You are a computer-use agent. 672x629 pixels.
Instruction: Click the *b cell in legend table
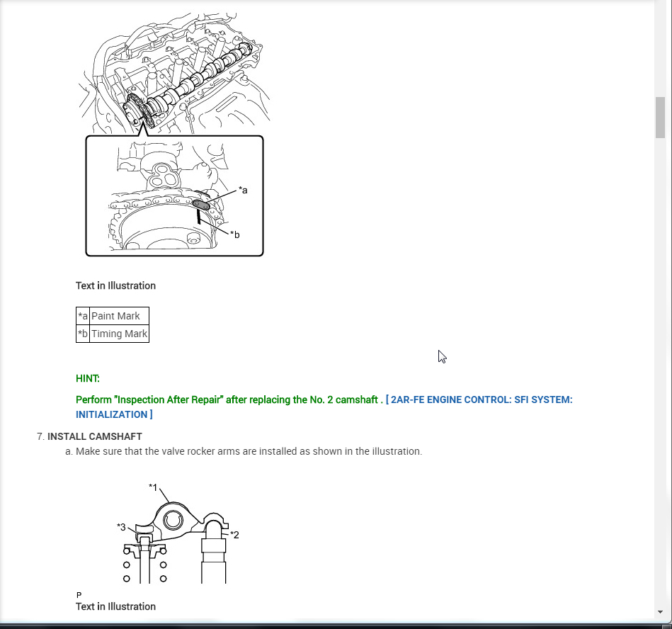pos(83,334)
